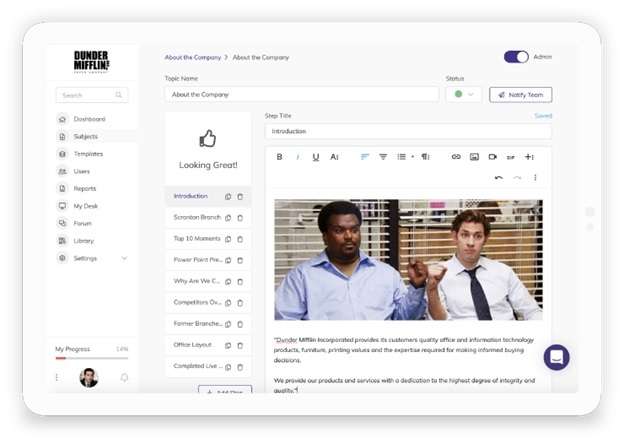Toggle the Admin switch
624x439 pixels.
click(516, 57)
